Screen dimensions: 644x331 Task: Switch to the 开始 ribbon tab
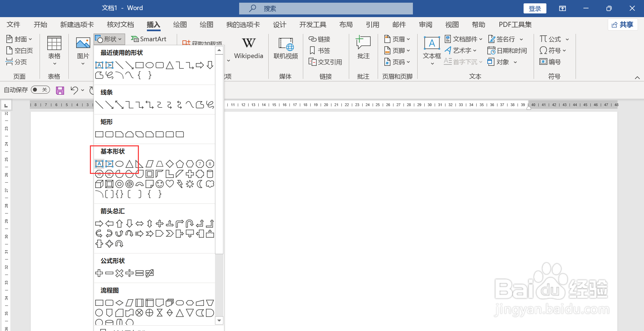(x=40, y=25)
